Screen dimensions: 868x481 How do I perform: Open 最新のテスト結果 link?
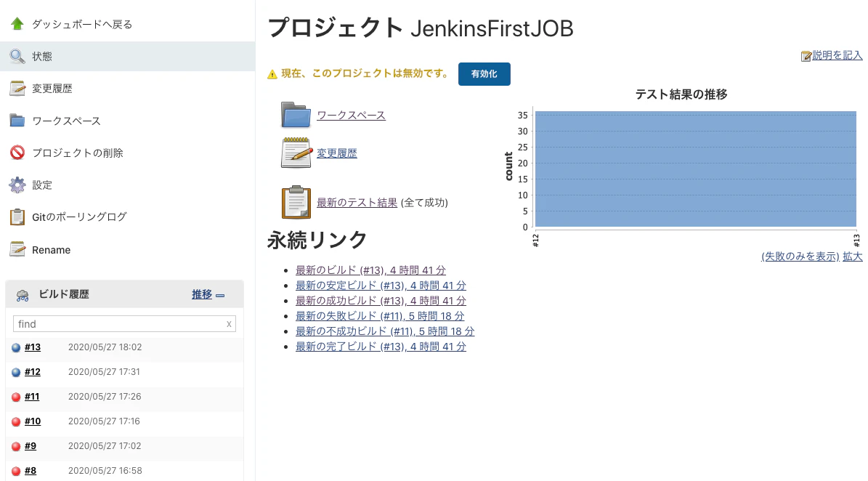pos(357,203)
